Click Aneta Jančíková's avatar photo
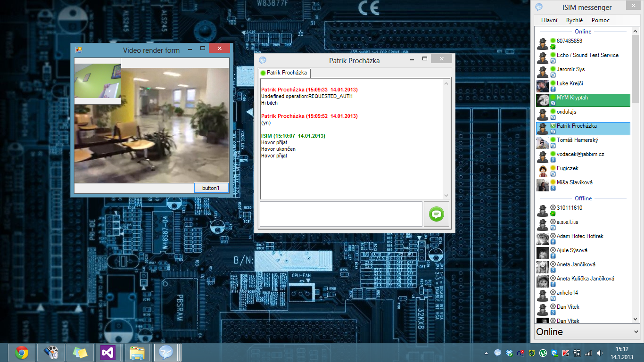Screen dimensions: 644x362 pyautogui.click(x=543, y=267)
